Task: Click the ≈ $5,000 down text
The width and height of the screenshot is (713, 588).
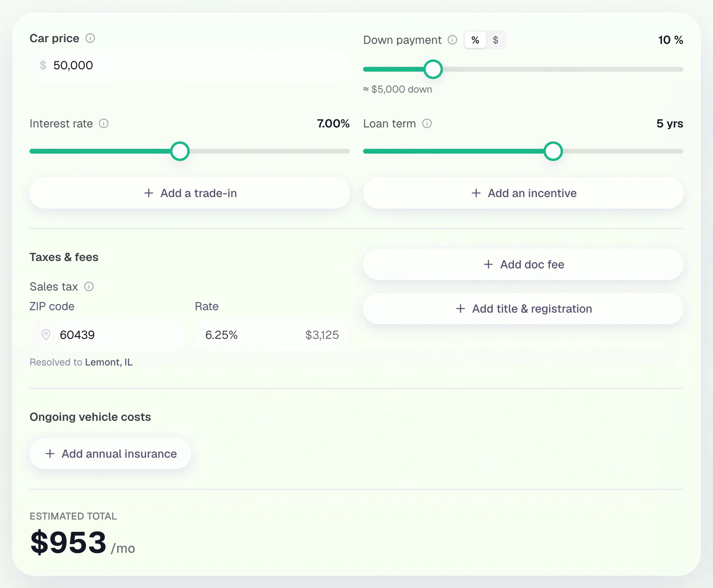Action: pos(397,89)
